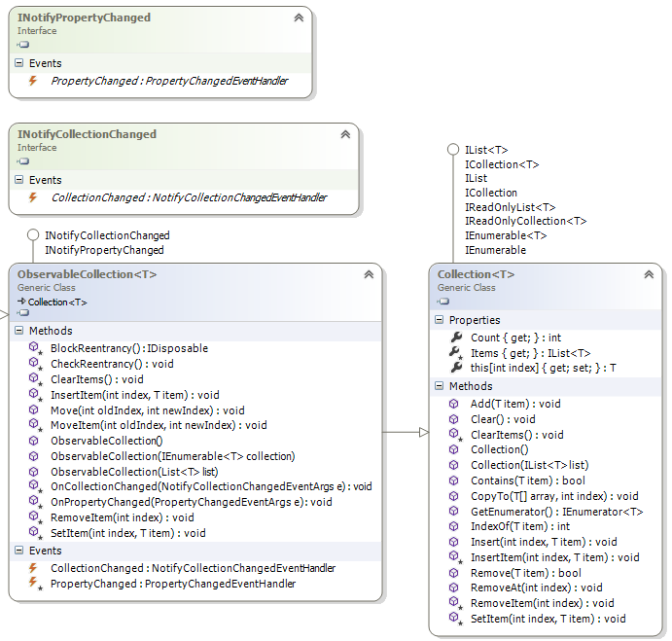Collapse the INotifyPropertyChanged shape with chevron

298,18
